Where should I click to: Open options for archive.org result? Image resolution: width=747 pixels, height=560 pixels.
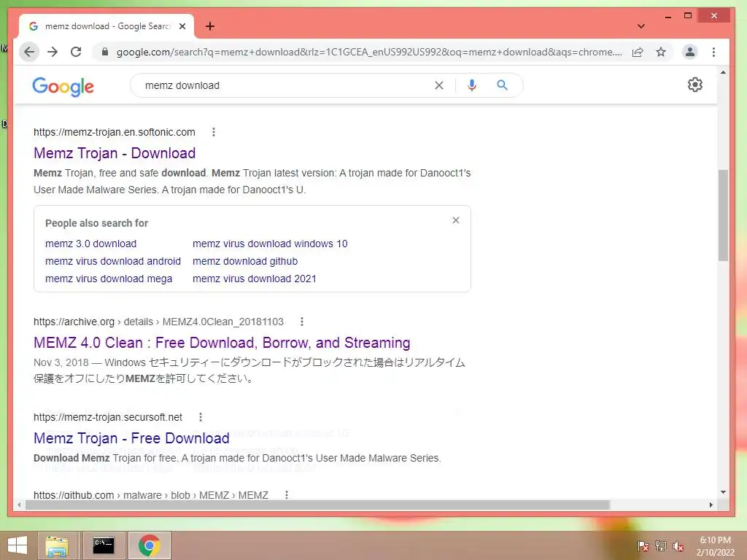pos(301,322)
